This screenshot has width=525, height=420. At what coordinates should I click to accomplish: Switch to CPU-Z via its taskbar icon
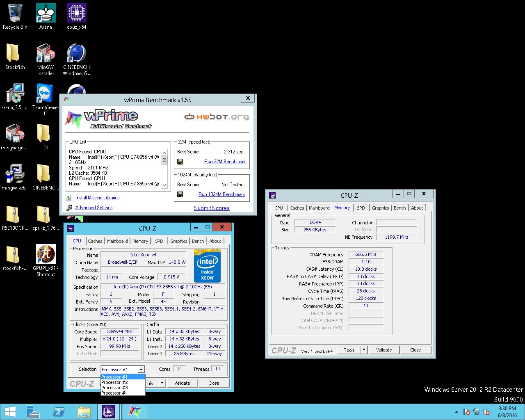108,412
